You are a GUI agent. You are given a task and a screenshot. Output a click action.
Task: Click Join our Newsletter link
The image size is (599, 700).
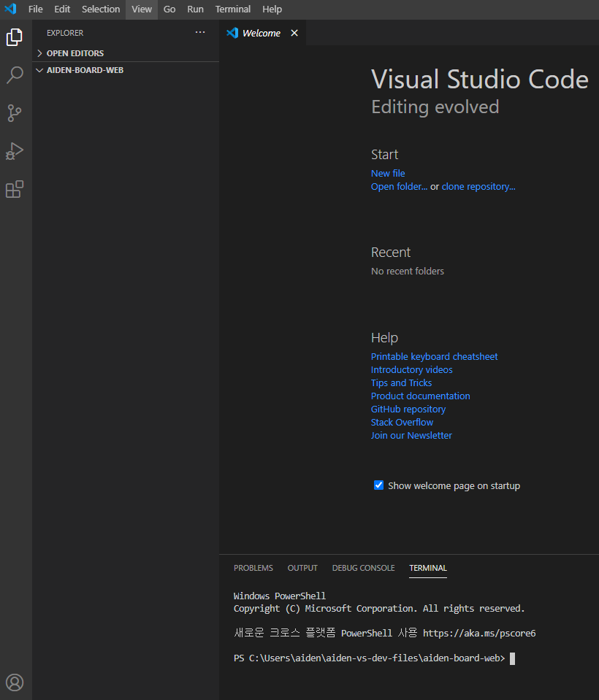click(411, 435)
